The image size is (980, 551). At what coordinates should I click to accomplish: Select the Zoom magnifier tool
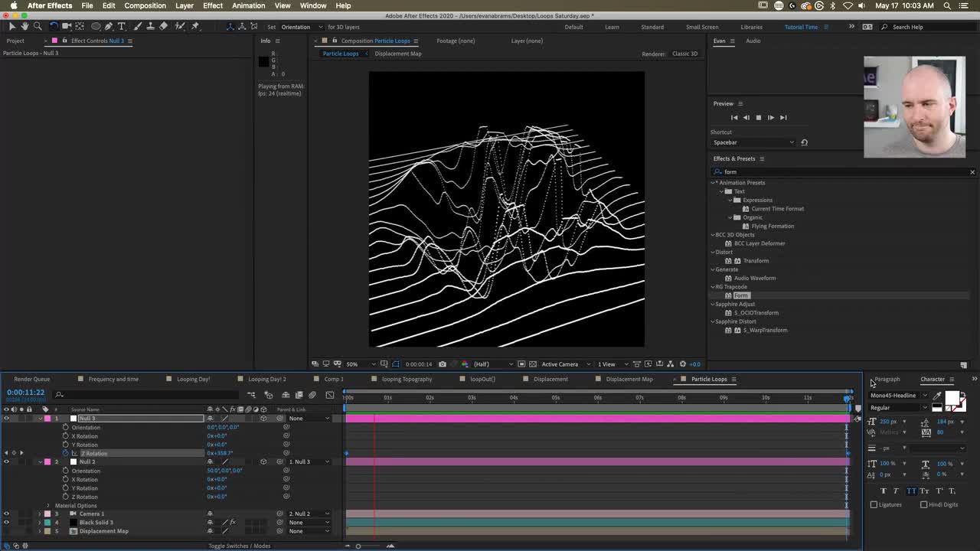click(38, 26)
